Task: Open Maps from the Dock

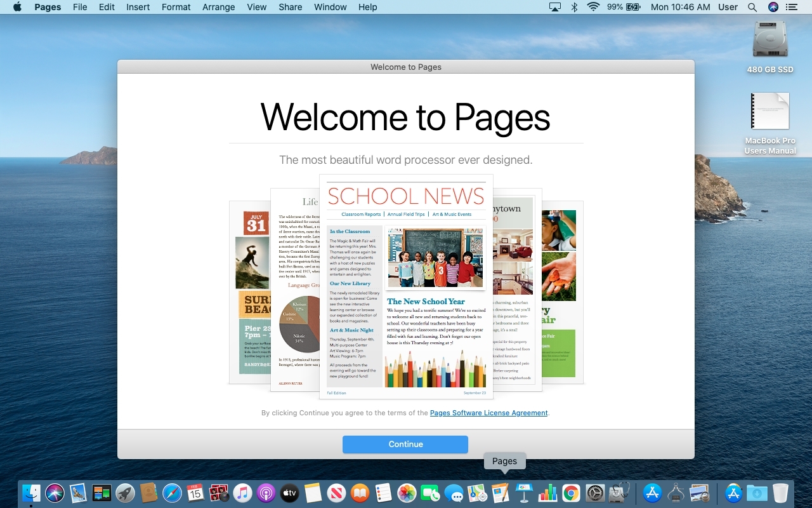Action: click(x=477, y=493)
